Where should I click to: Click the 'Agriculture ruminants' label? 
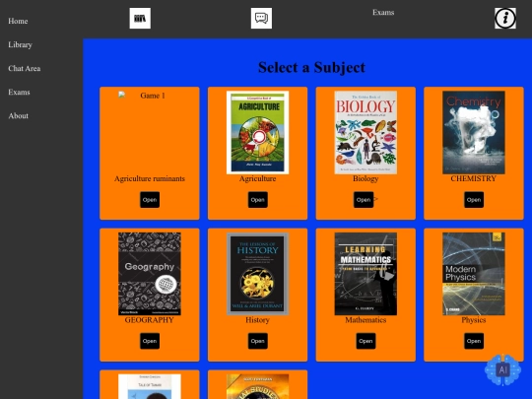(150, 178)
